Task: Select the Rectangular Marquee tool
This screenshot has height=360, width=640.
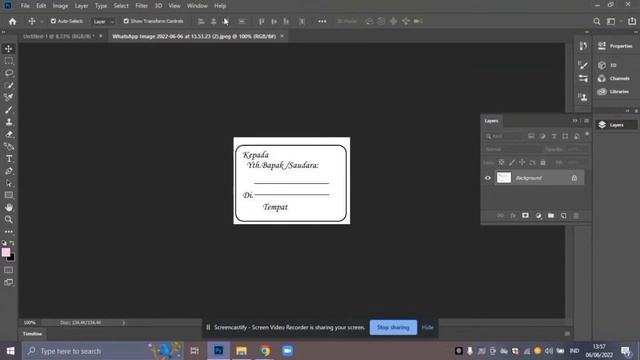Action: point(9,61)
